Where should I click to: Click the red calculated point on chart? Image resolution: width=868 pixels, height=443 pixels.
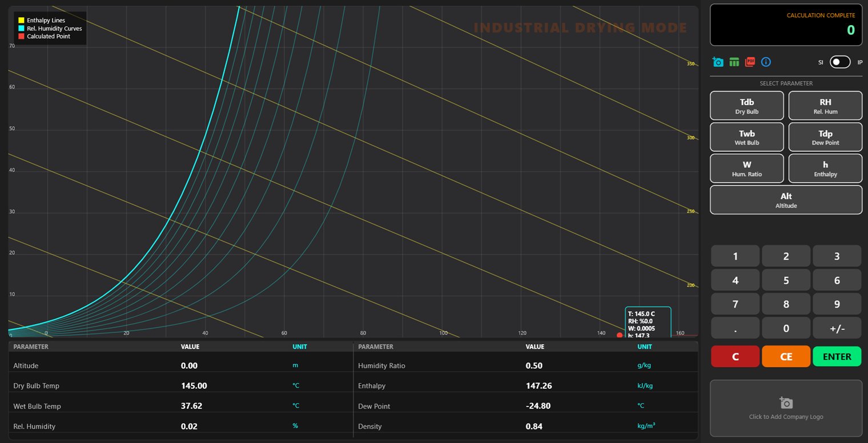pos(620,335)
